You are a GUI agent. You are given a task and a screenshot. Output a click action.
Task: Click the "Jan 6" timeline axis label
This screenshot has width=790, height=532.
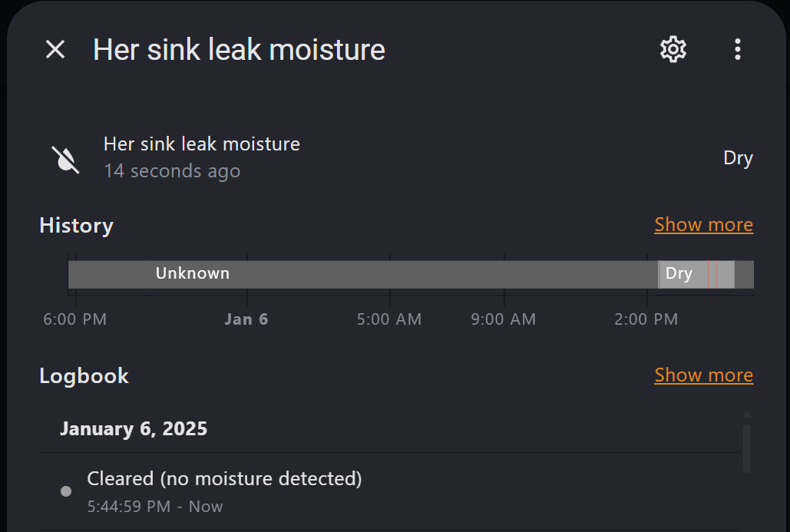click(x=246, y=319)
